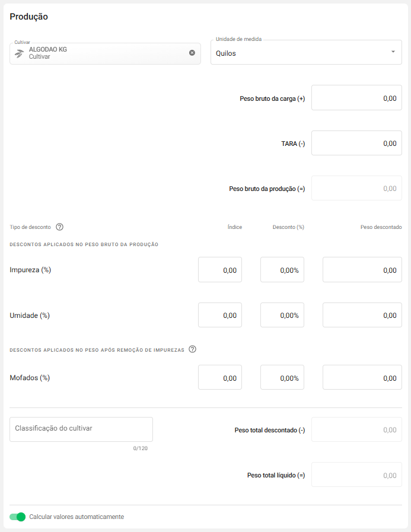Focus the Mofados Índice field

[220, 377]
